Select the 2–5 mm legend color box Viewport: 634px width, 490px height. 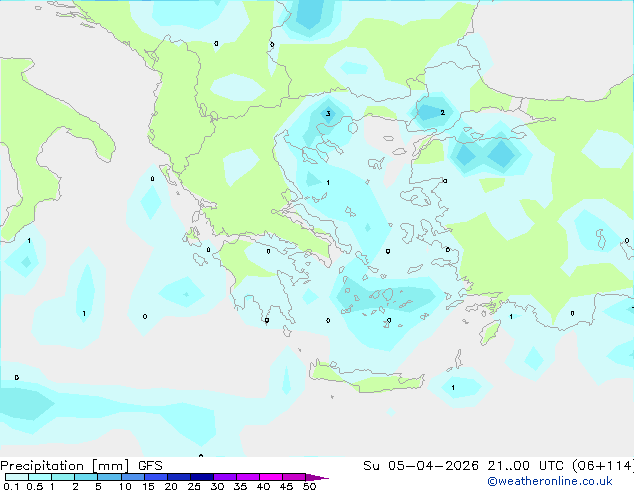(x=86, y=477)
